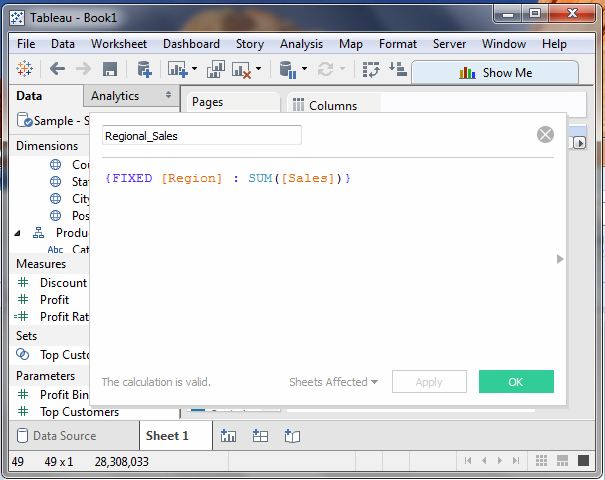This screenshot has height=480, width=605.
Task: Switch to the Data Source tab
Action: [x=64, y=436]
